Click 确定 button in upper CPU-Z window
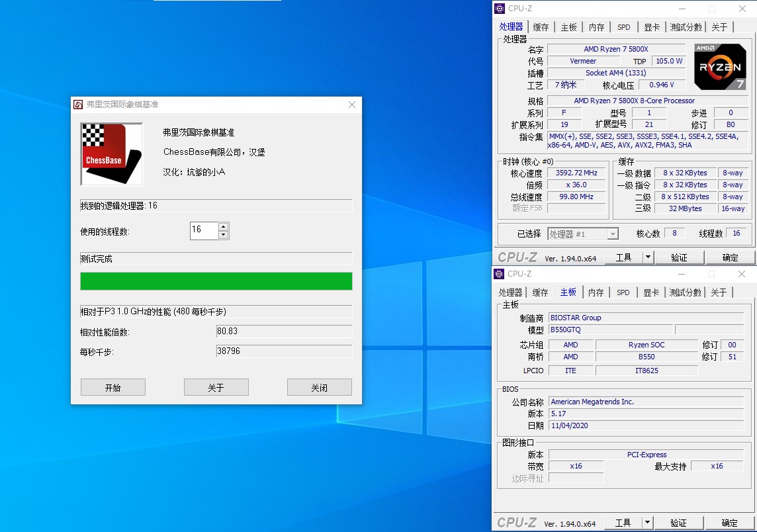757x532 pixels. pyautogui.click(x=730, y=257)
